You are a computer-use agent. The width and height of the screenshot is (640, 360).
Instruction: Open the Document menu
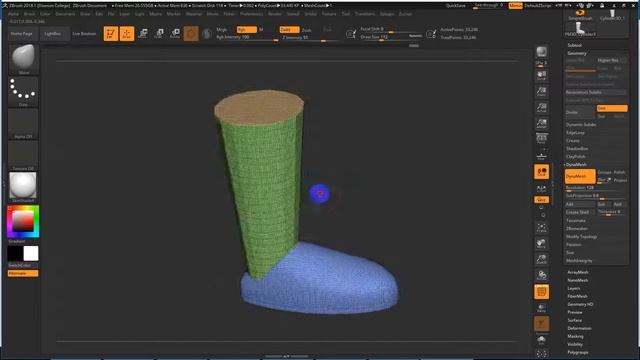point(65,14)
